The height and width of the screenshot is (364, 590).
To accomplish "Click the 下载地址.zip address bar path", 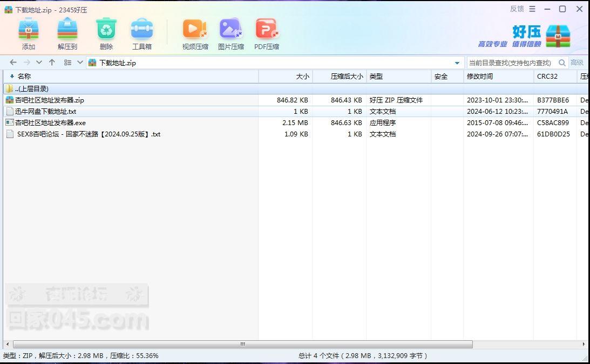I will point(117,63).
